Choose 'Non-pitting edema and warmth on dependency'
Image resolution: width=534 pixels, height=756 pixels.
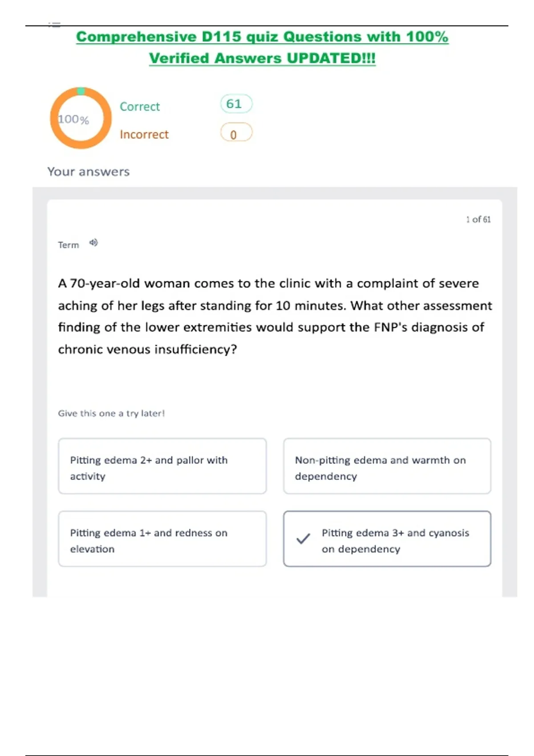(387, 466)
